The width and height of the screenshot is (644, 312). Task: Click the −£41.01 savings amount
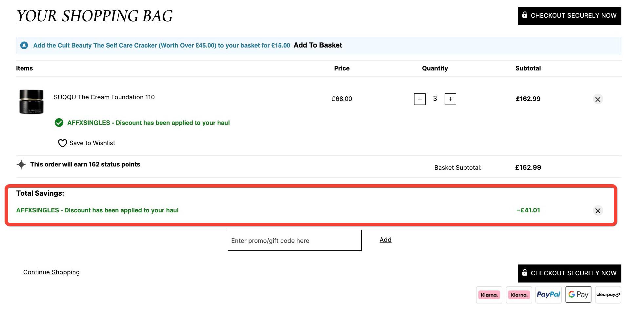click(528, 210)
